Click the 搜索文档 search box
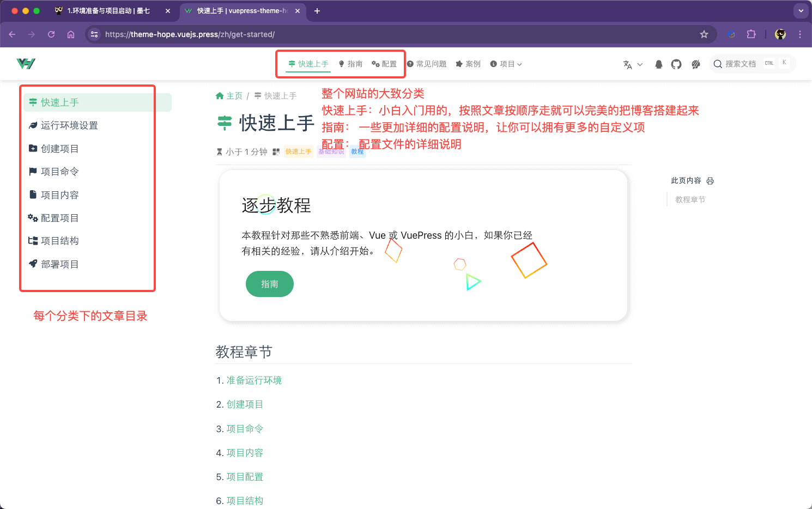Screen dimensions: 812x509 (752, 64)
